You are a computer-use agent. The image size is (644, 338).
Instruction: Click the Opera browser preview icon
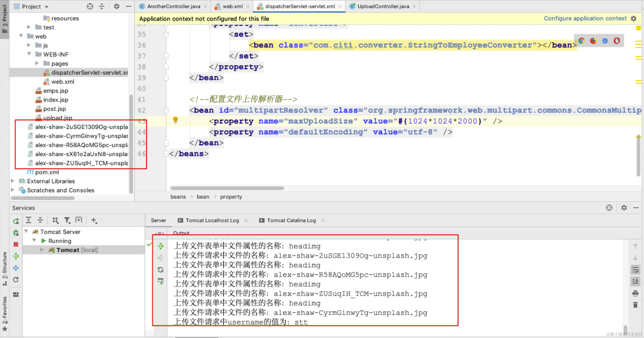[616, 41]
